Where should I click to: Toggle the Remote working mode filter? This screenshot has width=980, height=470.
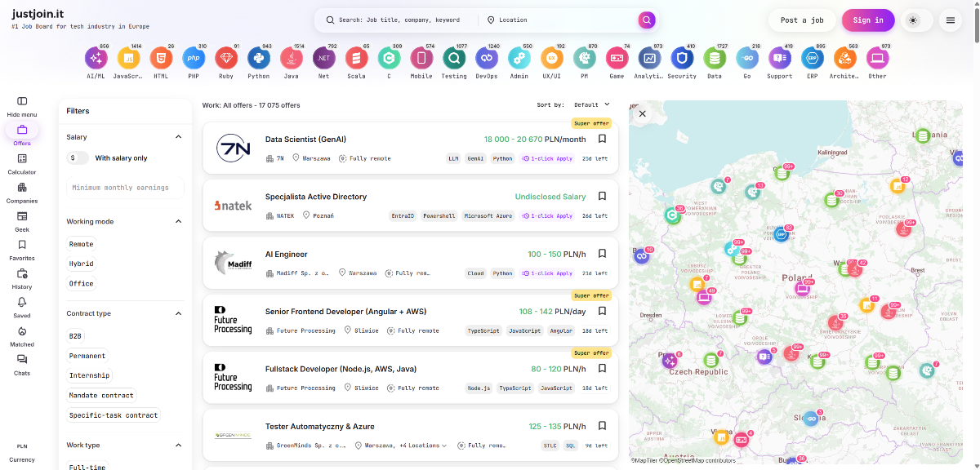click(x=81, y=244)
